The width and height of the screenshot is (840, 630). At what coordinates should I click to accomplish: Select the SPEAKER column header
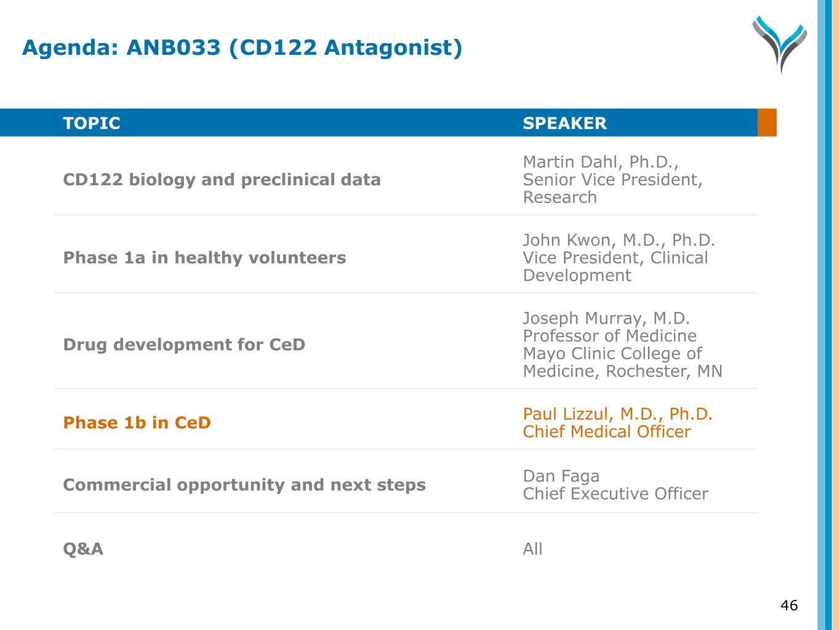564,123
